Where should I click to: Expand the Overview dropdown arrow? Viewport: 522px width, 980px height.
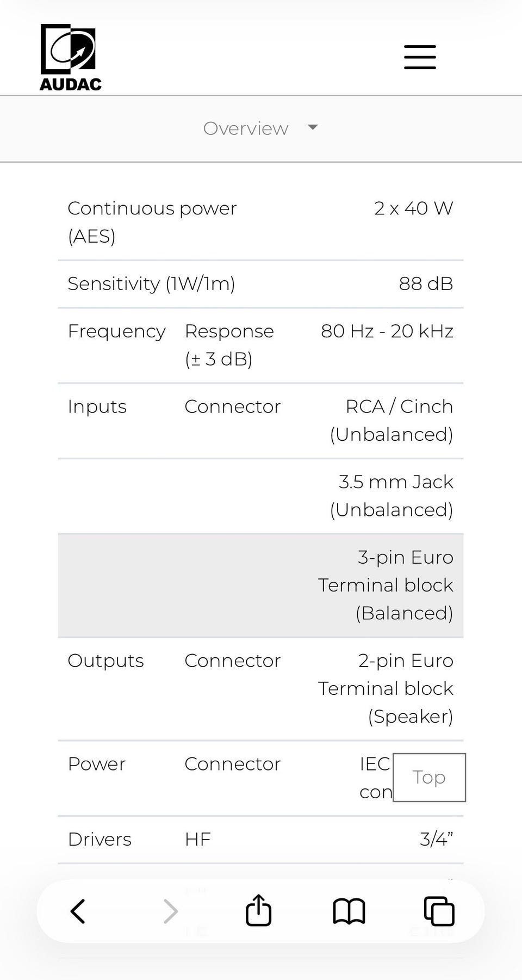(313, 127)
